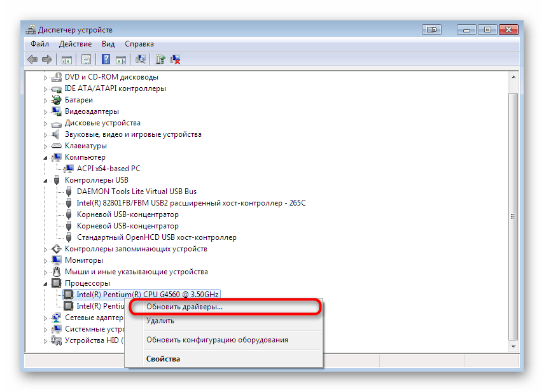Click the Звуковые устройства speaker icon
This screenshot has height=392, width=544.
pos(55,134)
